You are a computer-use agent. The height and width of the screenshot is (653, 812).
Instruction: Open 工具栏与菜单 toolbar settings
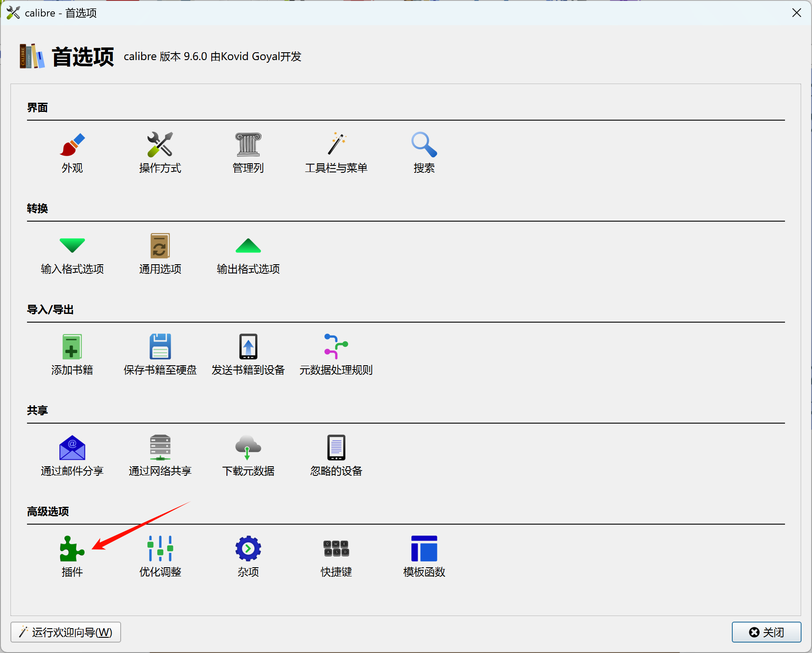point(336,153)
